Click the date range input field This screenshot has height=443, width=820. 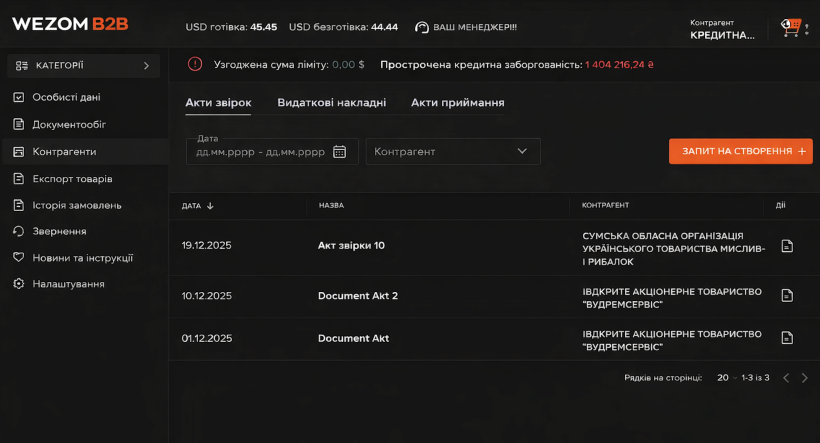[x=258, y=152]
